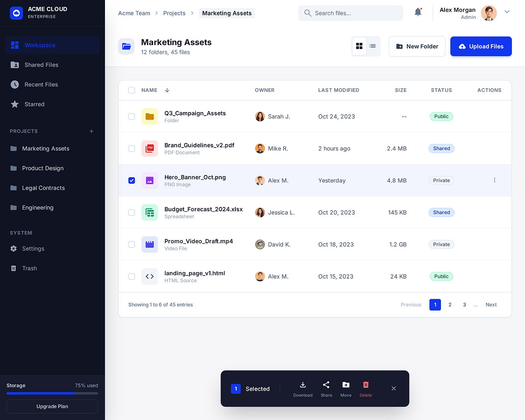The height and width of the screenshot is (420, 525).
Task: Toggle the Name column sort arrow
Action: (167, 90)
